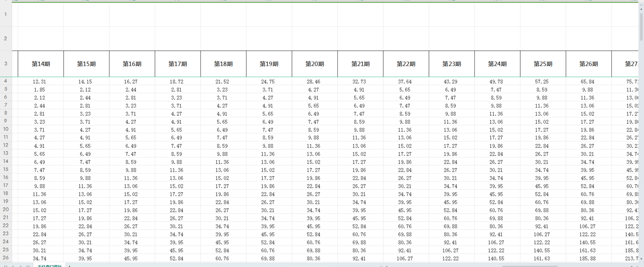Click 185.88 in row 26 under 第26期
This screenshot has height=267, width=644.
coord(589,258)
